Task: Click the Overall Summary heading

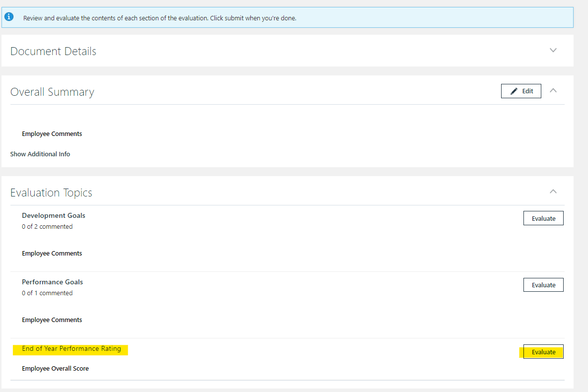Action: tap(52, 92)
